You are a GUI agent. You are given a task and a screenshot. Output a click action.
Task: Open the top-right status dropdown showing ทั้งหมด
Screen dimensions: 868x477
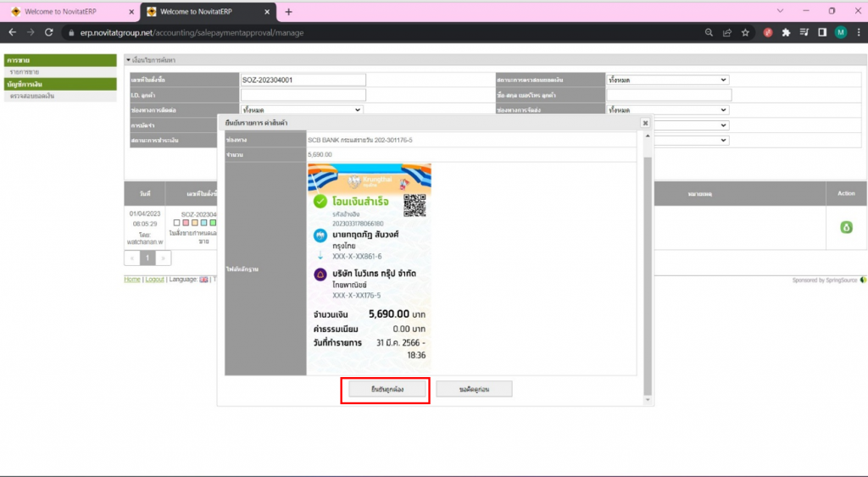click(668, 80)
